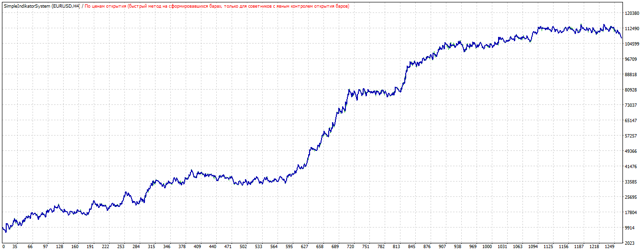
Task: Select the 689 trade-number axis label
Action: click(x=335, y=247)
